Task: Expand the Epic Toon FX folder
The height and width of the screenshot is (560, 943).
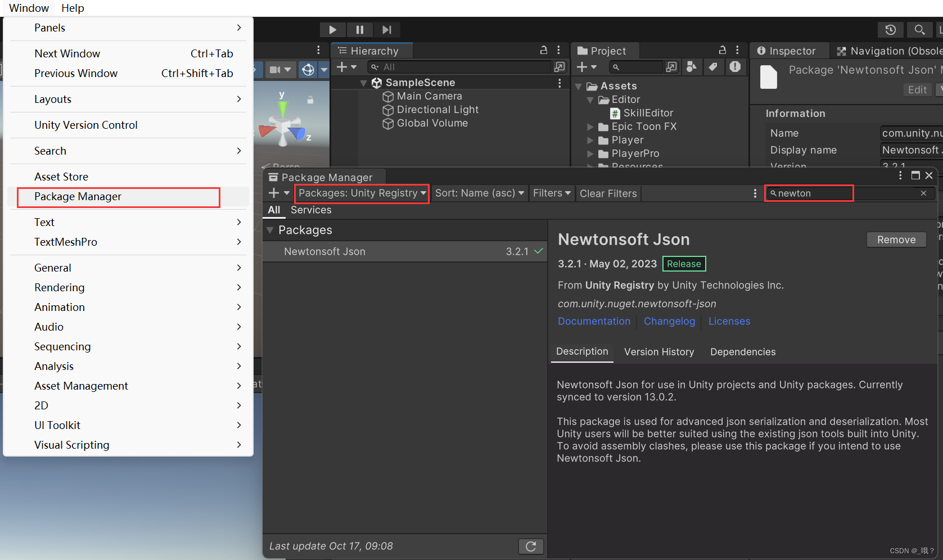Action: click(590, 127)
